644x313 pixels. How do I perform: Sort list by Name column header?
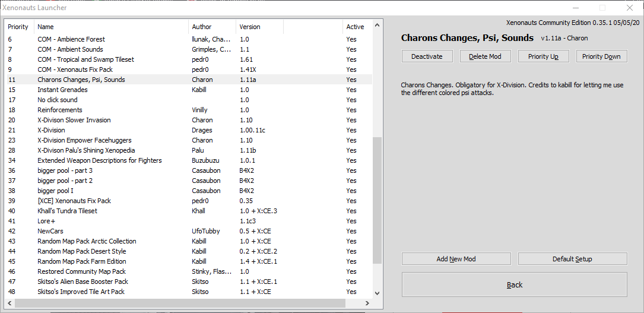pos(112,27)
